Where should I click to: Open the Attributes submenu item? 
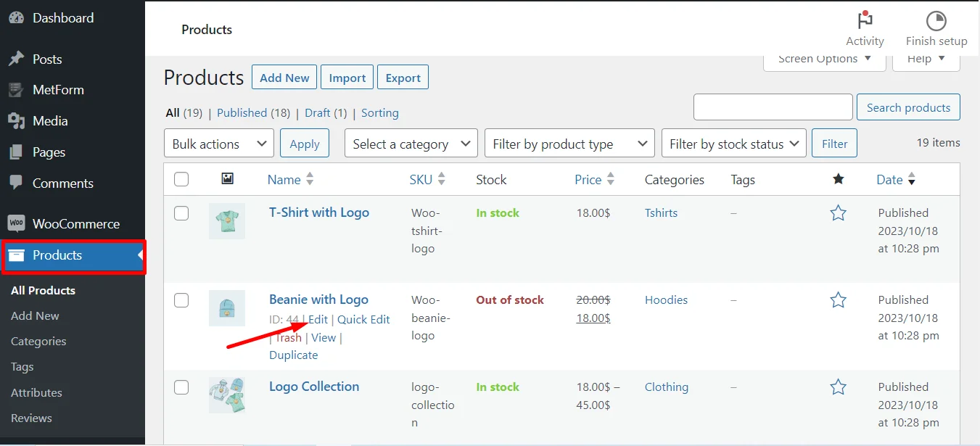pyautogui.click(x=36, y=392)
